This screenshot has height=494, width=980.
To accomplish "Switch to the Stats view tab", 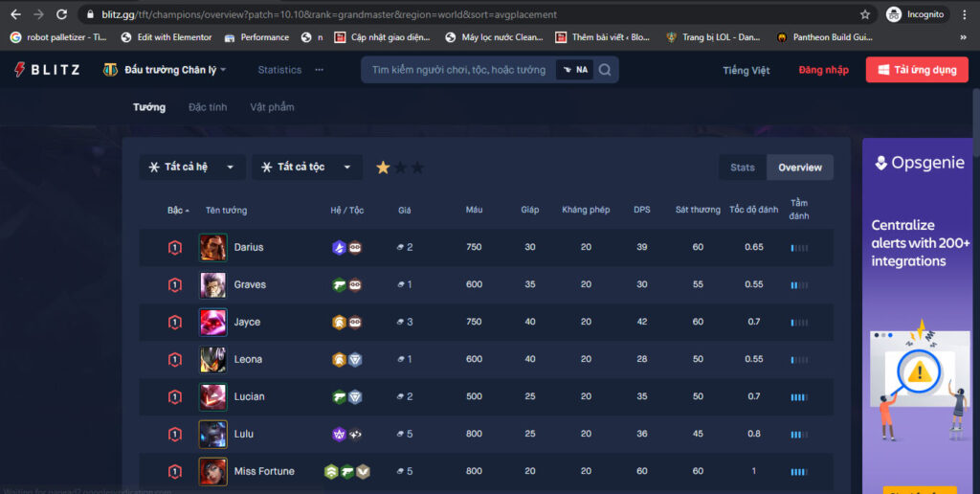I will (743, 168).
